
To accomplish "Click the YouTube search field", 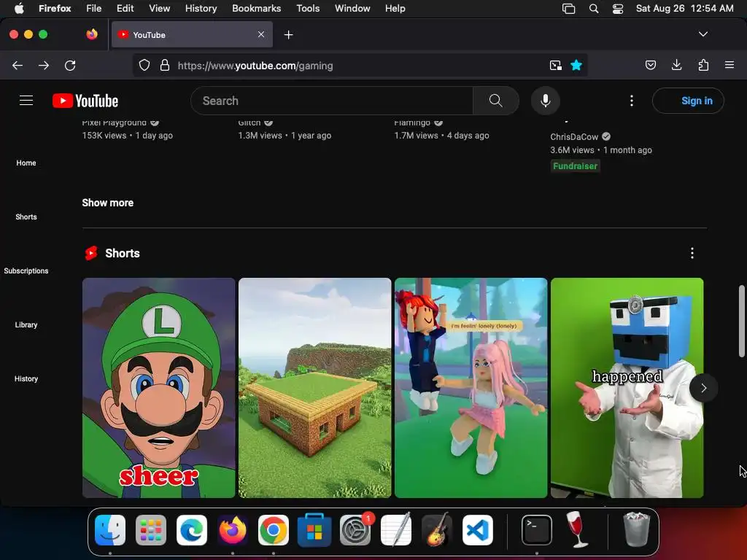I will 332,101.
